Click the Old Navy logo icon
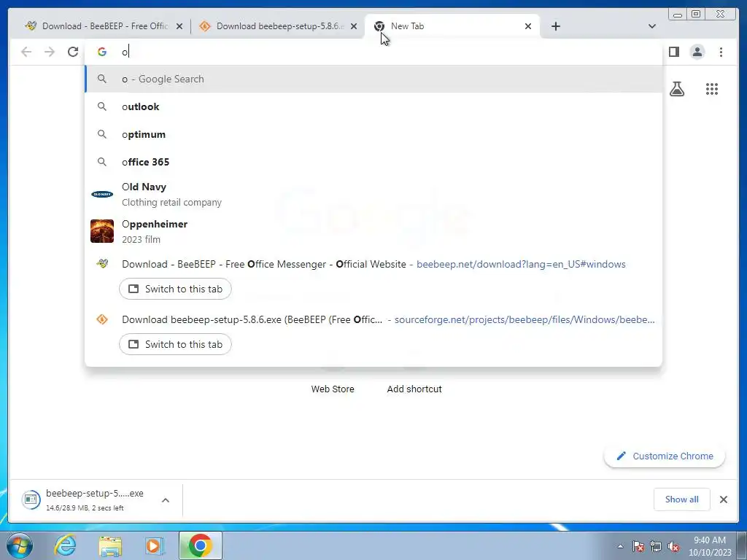Screen dimensions: 747x560 pyautogui.click(x=102, y=194)
